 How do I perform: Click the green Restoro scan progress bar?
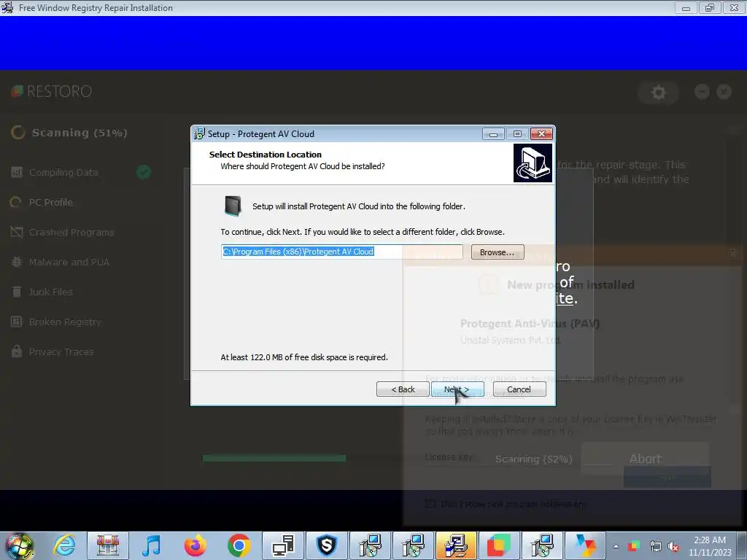274,458
